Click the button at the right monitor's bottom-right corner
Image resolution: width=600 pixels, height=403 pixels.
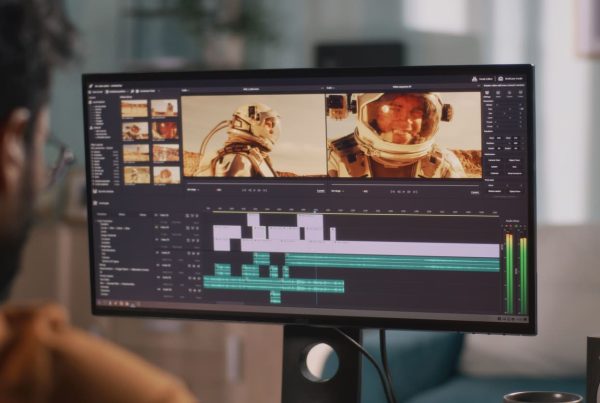coord(475,192)
